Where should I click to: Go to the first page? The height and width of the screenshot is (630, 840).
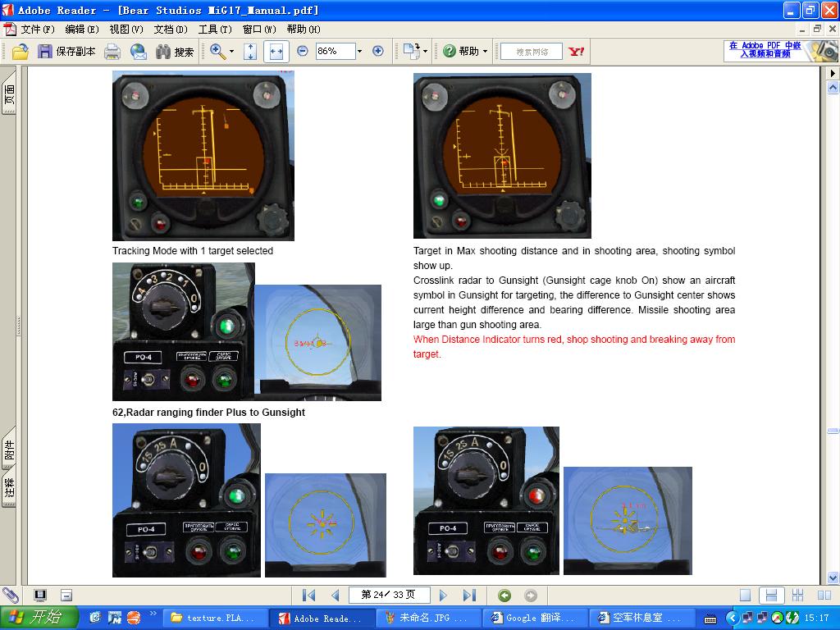tap(309, 596)
